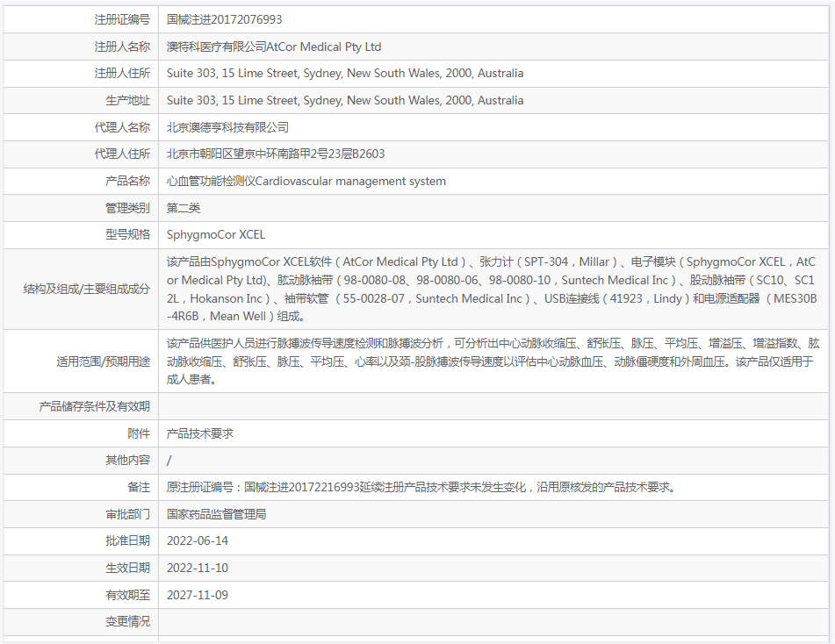Click the registration number 国械注进20172076993

point(225,19)
